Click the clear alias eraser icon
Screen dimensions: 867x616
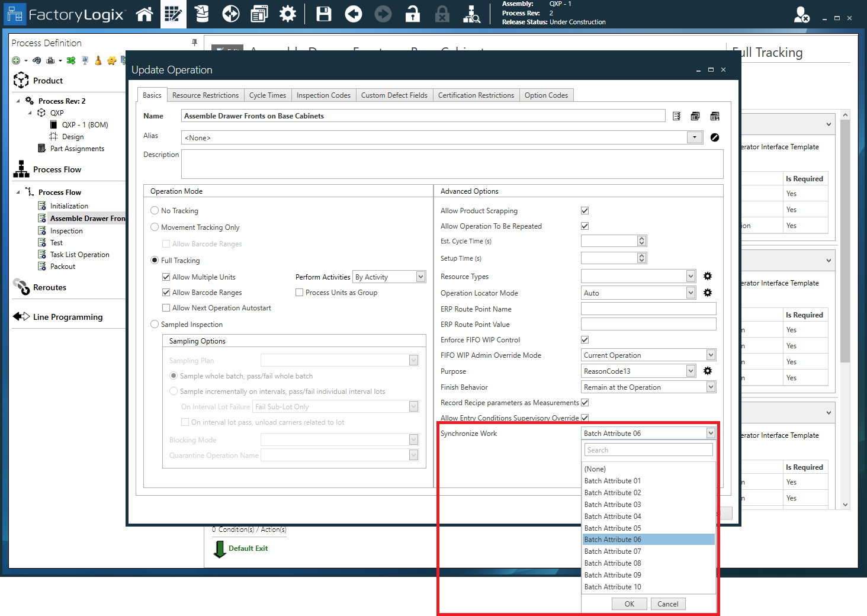click(x=715, y=137)
